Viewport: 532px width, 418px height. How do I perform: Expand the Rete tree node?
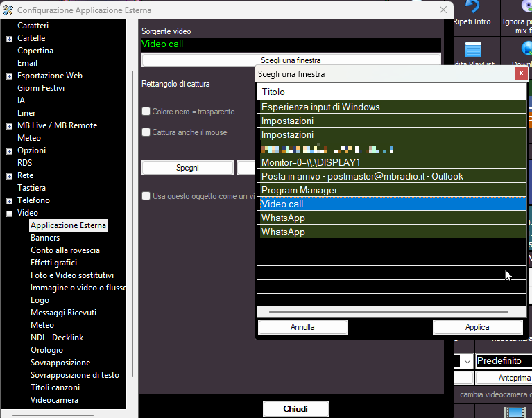coord(9,176)
